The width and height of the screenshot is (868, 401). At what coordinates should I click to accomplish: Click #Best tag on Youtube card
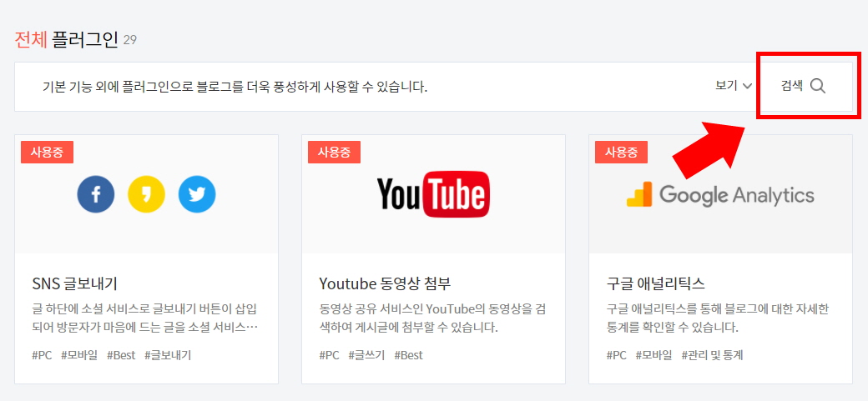[x=408, y=355]
